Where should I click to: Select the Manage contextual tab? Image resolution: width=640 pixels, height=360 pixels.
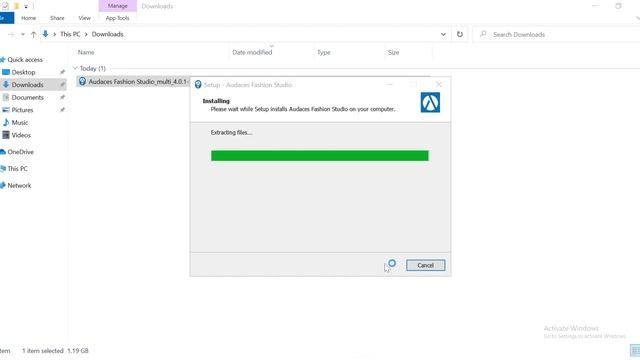[x=118, y=6]
